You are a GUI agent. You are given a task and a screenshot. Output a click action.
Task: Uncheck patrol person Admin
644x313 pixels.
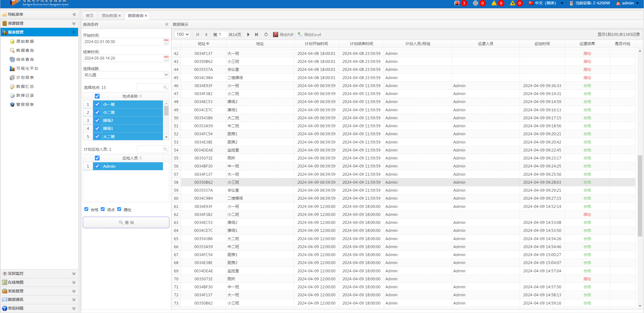97,166
